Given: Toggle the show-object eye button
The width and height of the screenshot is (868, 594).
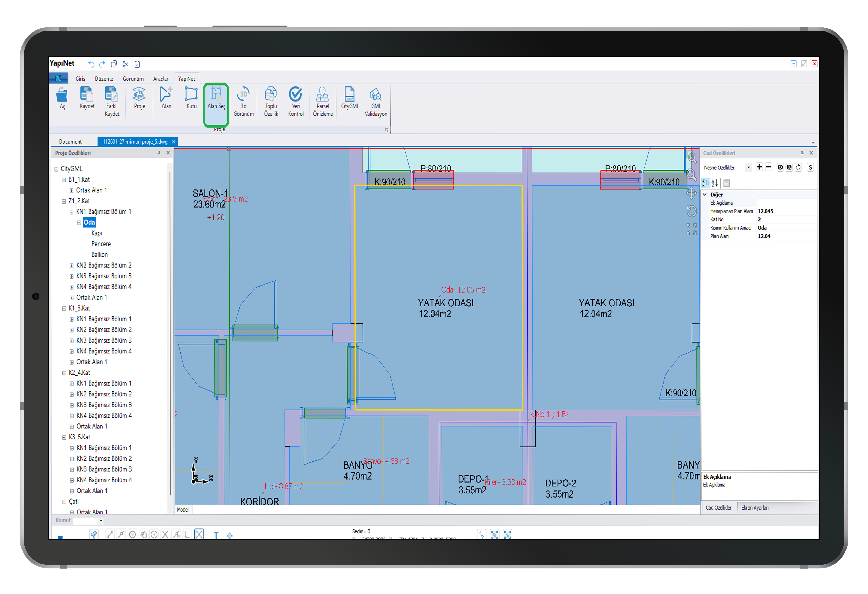Looking at the screenshot, I should [x=780, y=167].
